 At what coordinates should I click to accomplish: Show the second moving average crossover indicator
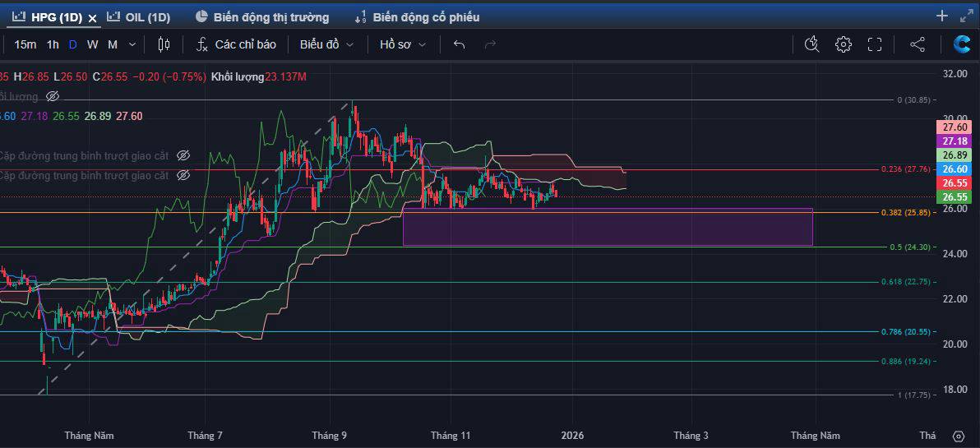tap(183, 175)
